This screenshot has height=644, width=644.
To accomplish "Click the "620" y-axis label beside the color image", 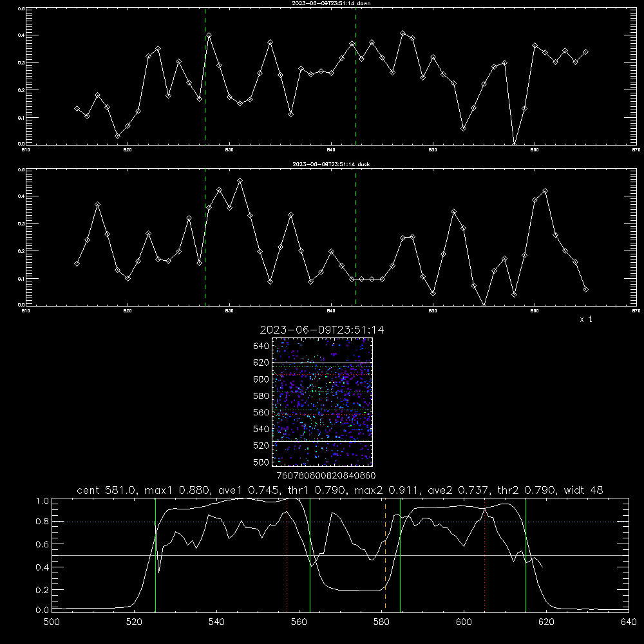I will point(261,363).
